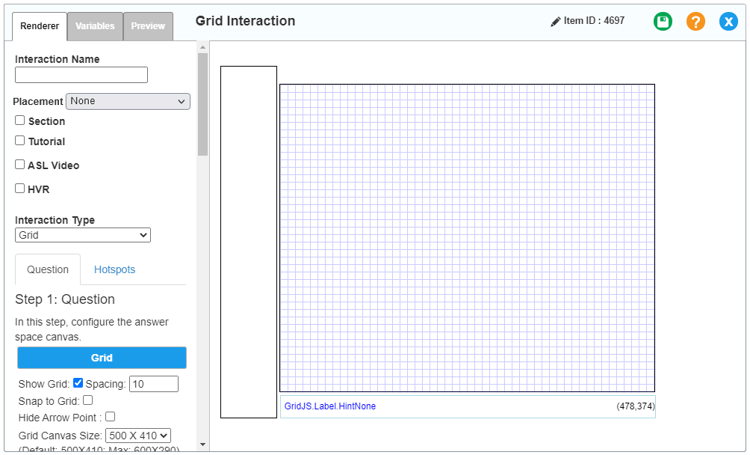Uncheck the Show Grid checkbox

pos(78,383)
